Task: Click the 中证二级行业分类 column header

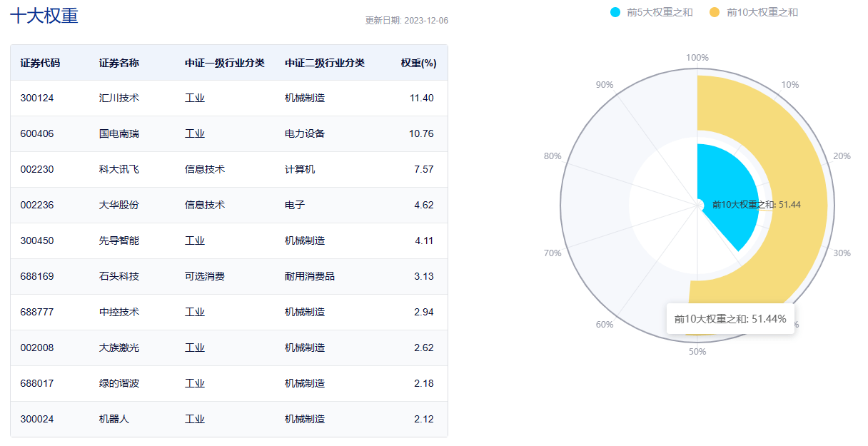Action: pyautogui.click(x=324, y=63)
